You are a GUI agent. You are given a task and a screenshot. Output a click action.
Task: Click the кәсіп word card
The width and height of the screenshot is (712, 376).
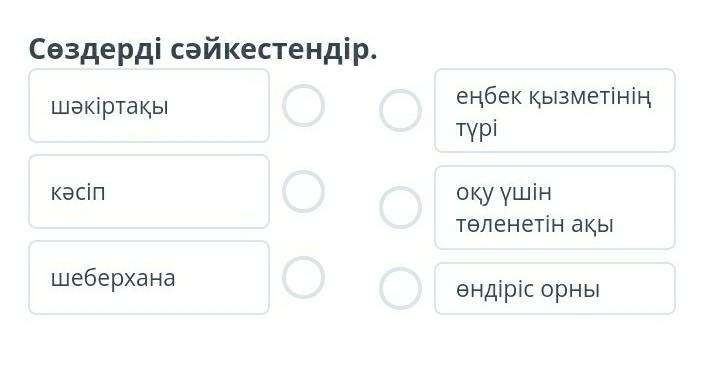click(149, 192)
